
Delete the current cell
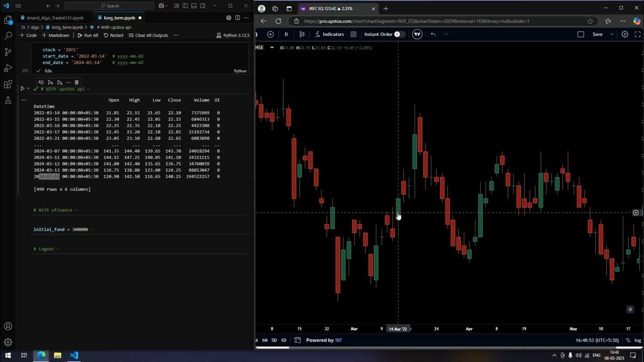tap(76, 82)
